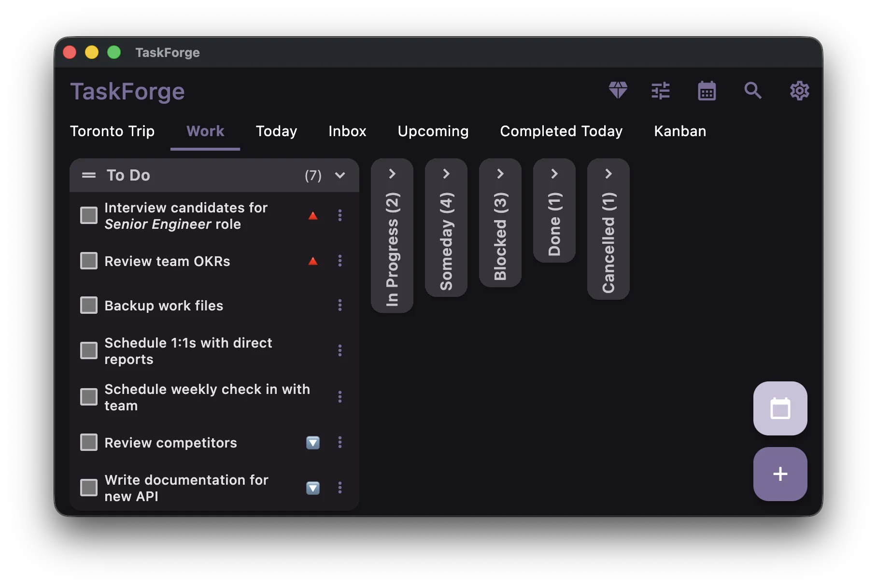
Task: Check the Backup work files checkbox
Action: click(x=89, y=305)
